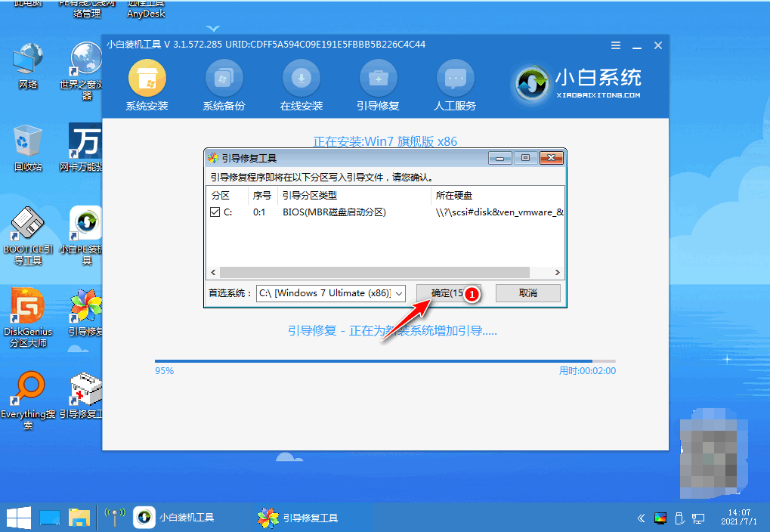Screen dimensions: 770x532
Task: Open the Windows Start button
Action: click(x=18, y=518)
